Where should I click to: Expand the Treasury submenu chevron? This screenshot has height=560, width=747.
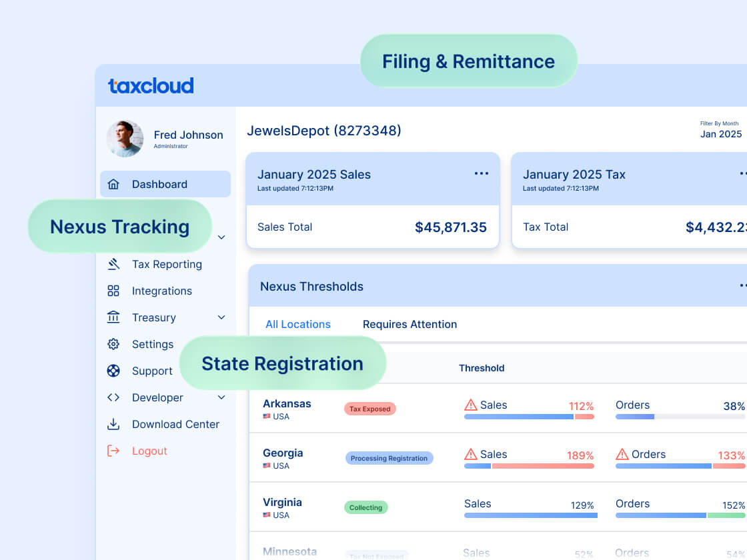pyautogui.click(x=221, y=317)
